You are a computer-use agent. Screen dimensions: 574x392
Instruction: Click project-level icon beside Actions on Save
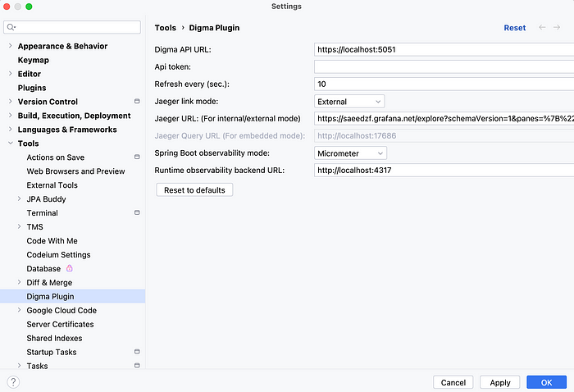point(137,157)
